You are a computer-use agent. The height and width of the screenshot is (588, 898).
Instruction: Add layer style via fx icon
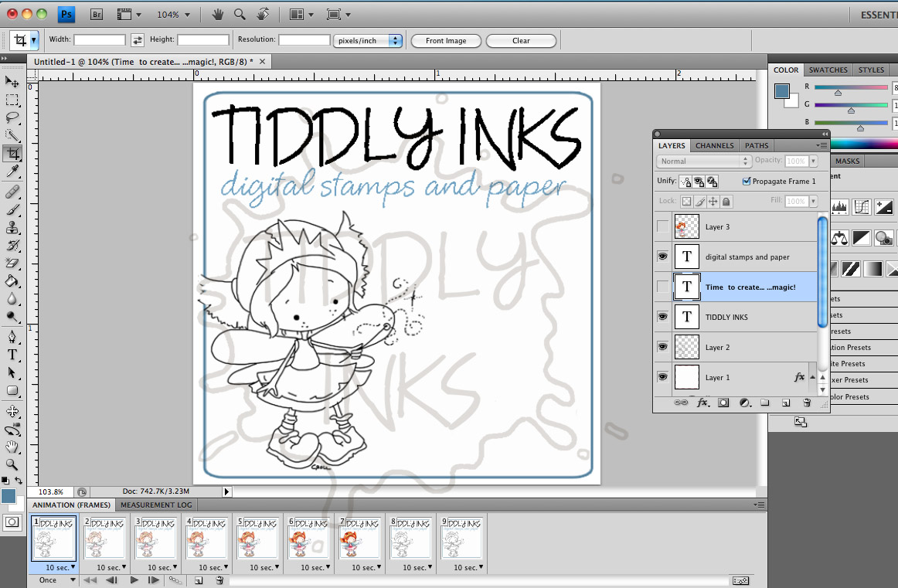pyautogui.click(x=702, y=403)
